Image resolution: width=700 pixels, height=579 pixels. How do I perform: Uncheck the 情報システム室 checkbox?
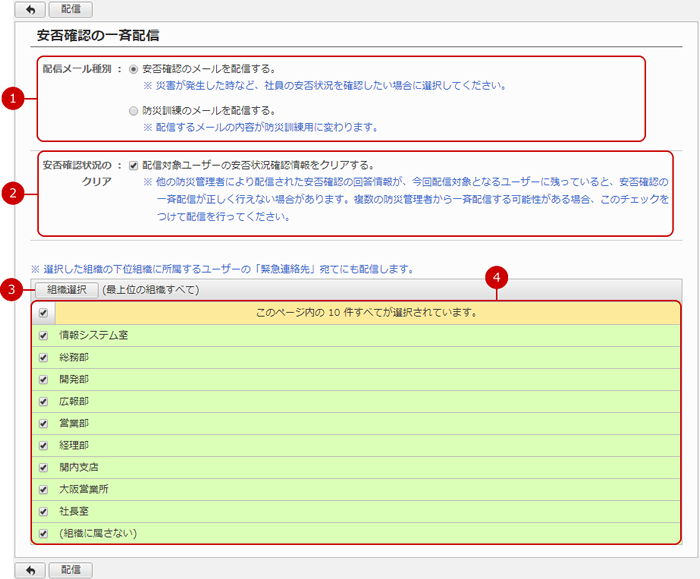click(42, 335)
